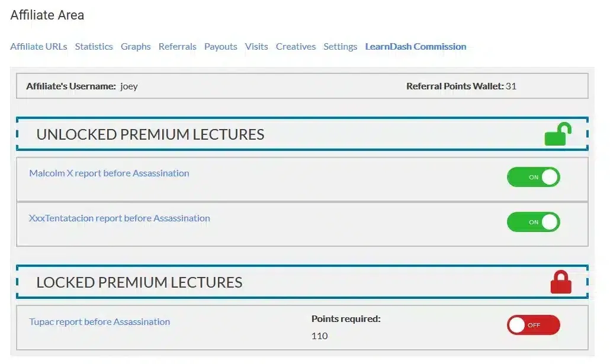Open the Malcolm X report before Assassination lecture
The width and height of the screenshot is (610, 364).
pyautogui.click(x=109, y=173)
